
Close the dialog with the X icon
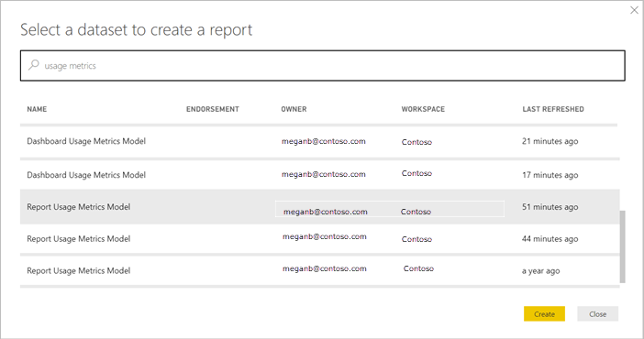pos(634,10)
